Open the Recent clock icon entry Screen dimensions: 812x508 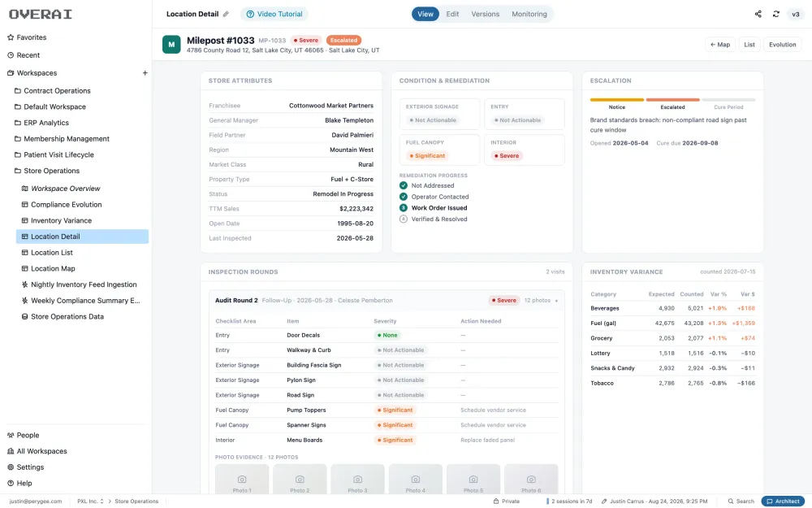(x=11, y=55)
